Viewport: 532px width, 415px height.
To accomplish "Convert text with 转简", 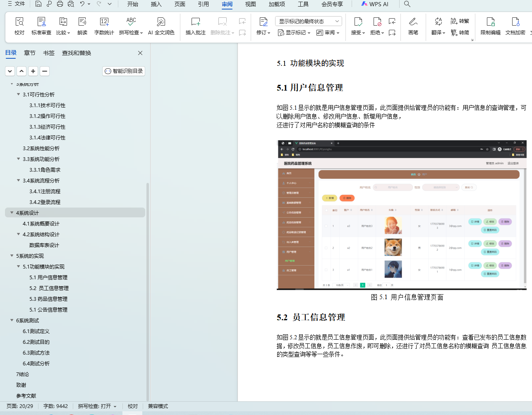I will pos(460,32).
